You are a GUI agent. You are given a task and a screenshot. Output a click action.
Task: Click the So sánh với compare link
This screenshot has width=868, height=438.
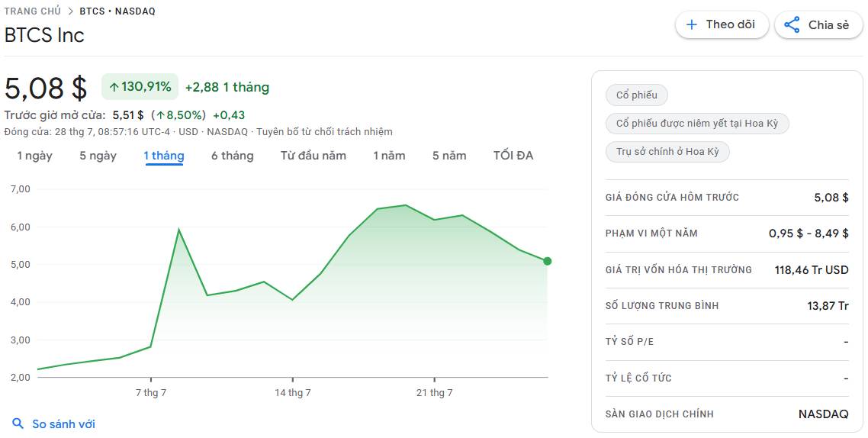click(x=63, y=424)
